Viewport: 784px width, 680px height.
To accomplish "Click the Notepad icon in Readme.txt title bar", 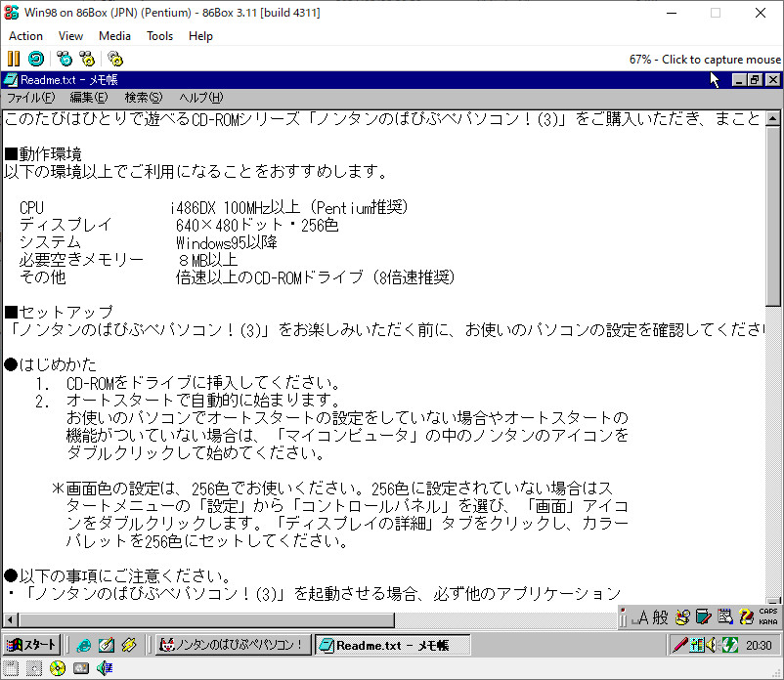I will (x=11, y=80).
